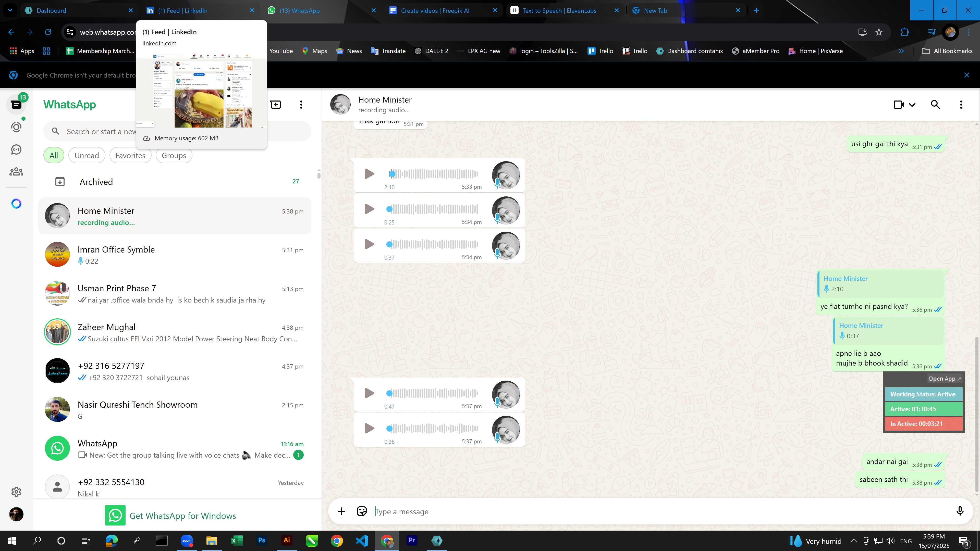This screenshot has width=980, height=551.
Task: Open emoji and sticker picker
Action: pos(361,511)
